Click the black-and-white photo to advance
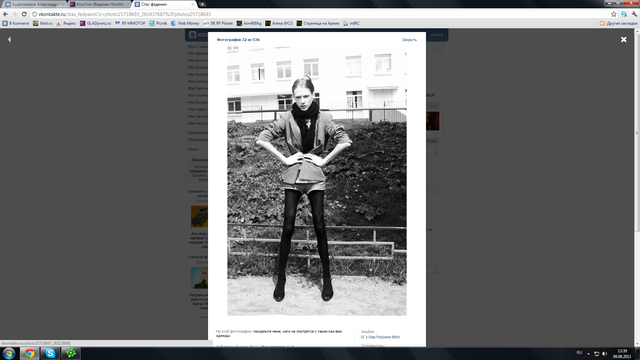The image size is (640, 360). pyautogui.click(x=317, y=181)
